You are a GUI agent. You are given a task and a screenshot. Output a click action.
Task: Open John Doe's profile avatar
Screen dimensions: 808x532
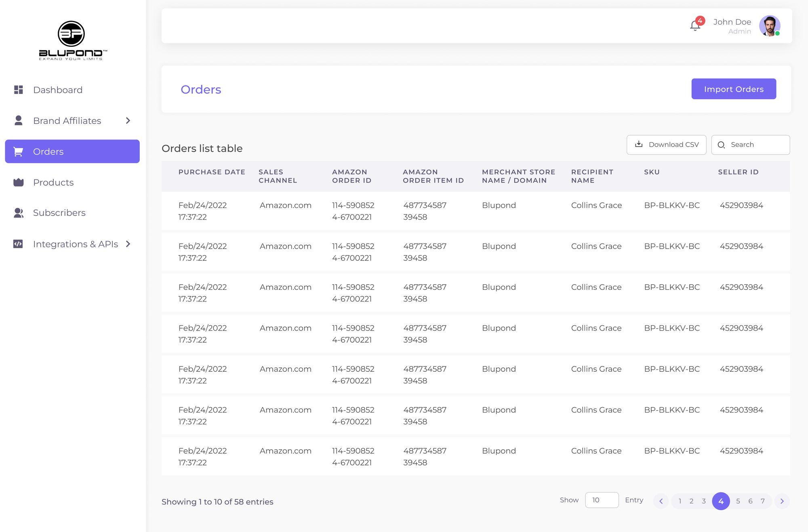pos(769,26)
